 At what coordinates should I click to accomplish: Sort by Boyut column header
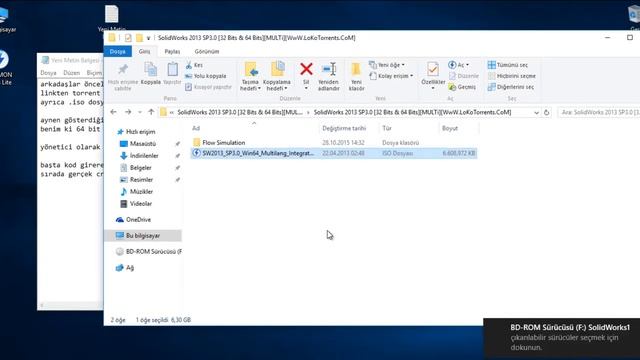click(x=459, y=128)
